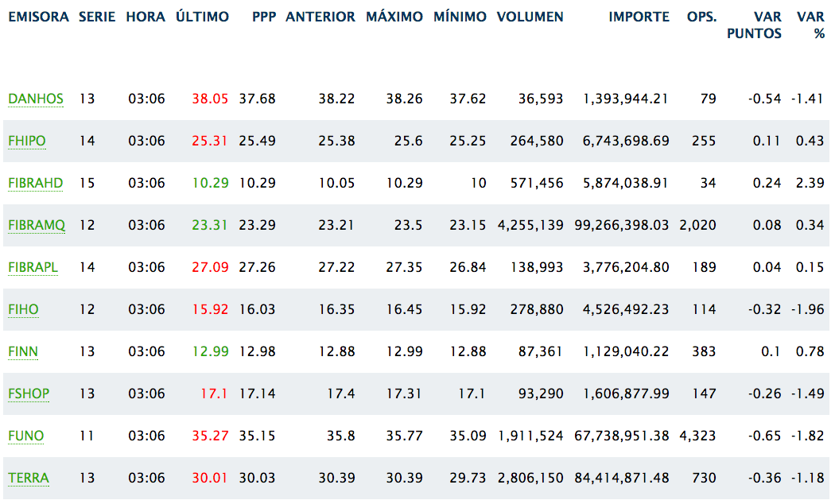The width and height of the screenshot is (835, 504).
Task: Select FSHOP point change -0.26
Action: [x=765, y=394]
